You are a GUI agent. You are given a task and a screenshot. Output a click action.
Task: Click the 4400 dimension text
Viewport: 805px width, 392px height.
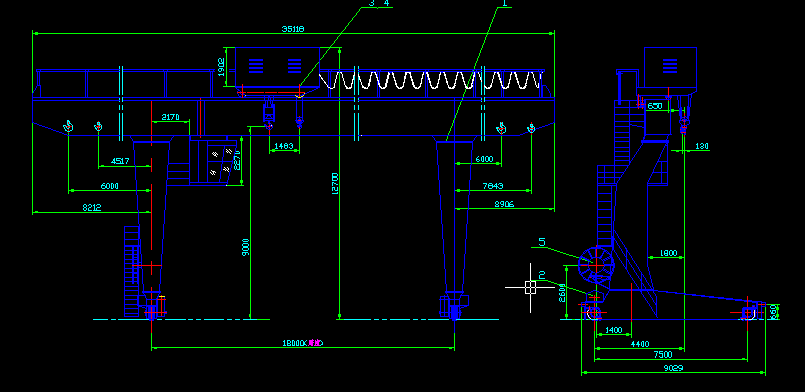click(x=640, y=344)
